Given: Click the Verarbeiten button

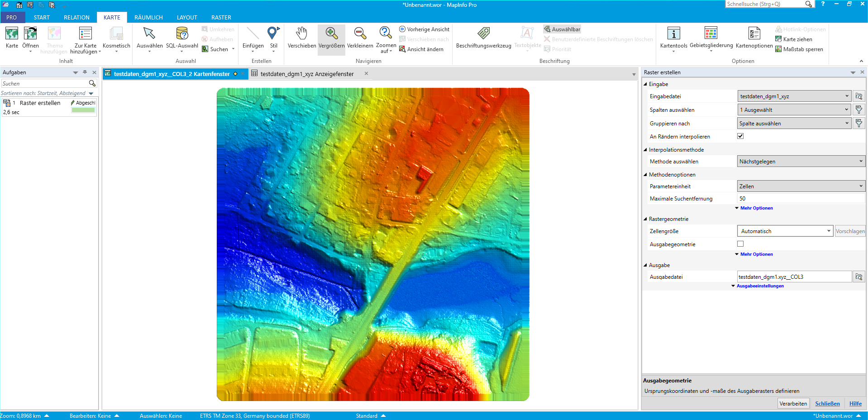Looking at the screenshot, I should coord(793,403).
